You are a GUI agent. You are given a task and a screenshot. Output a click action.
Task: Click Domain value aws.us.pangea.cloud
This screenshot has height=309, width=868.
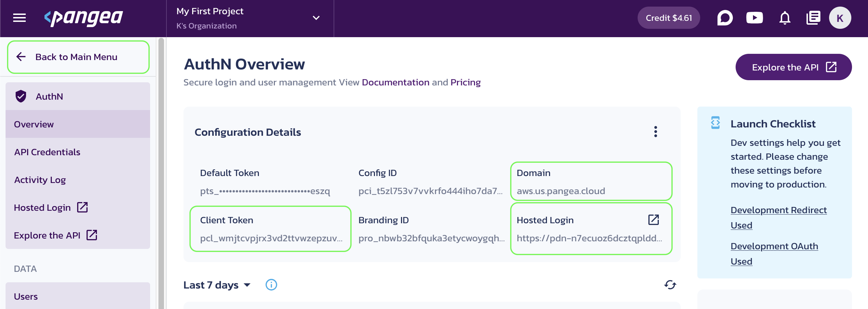(x=560, y=191)
